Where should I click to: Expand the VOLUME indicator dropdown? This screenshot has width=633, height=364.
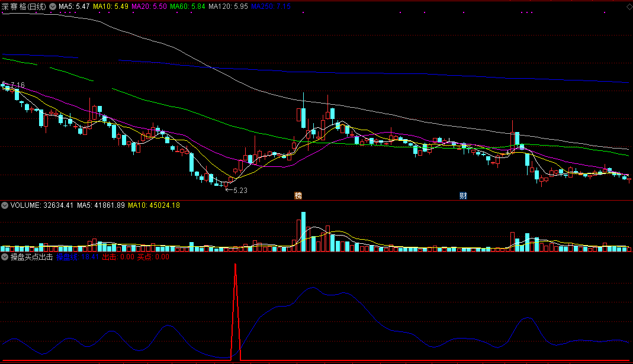5,205
